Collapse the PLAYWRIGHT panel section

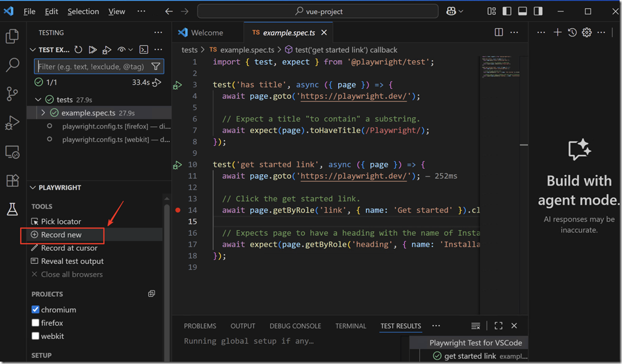tap(32, 187)
